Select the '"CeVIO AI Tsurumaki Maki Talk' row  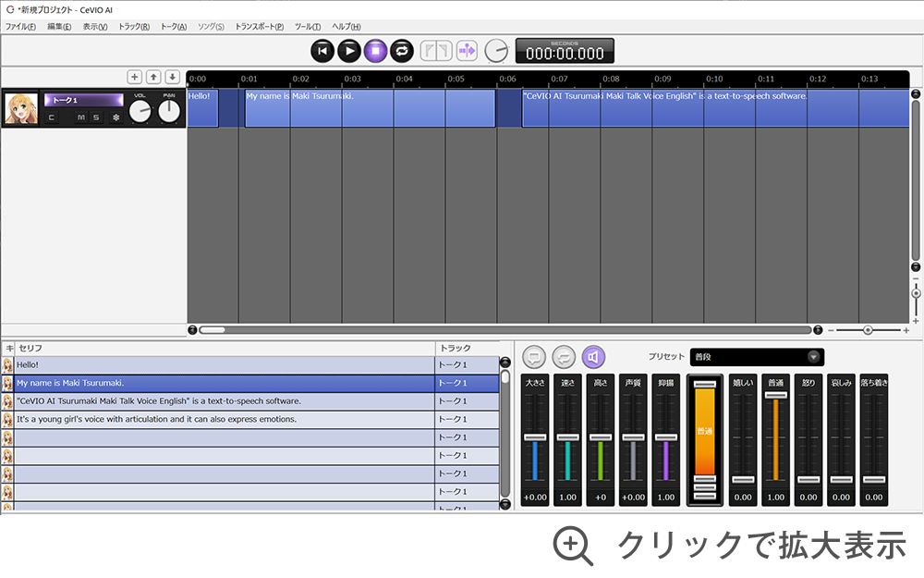click(224, 401)
